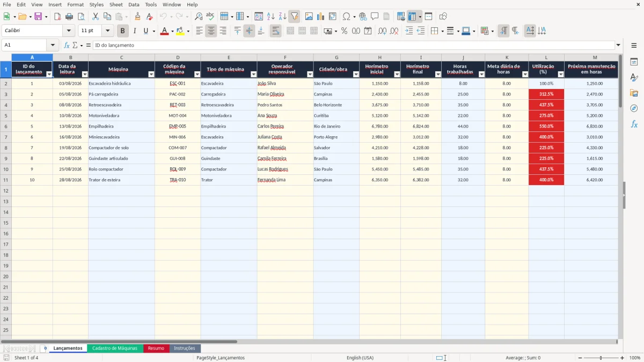Image resolution: width=644 pixels, height=362 pixels.
Task: Open filter dropdown on Utilização (%) column
Action: pyautogui.click(x=561, y=75)
